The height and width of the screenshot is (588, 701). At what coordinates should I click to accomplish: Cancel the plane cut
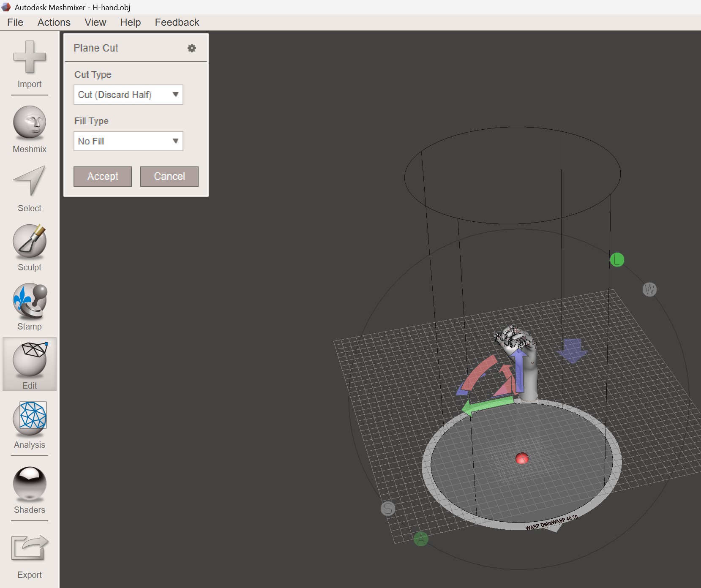point(169,177)
